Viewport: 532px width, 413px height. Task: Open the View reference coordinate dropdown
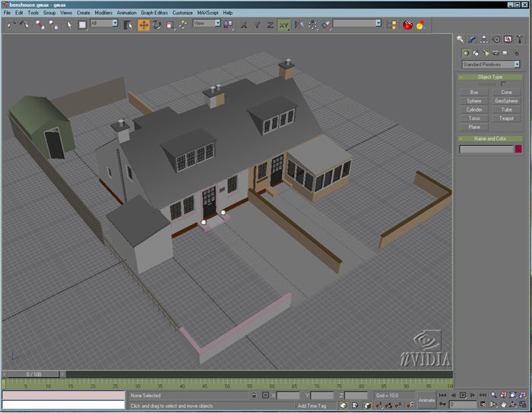pyautogui.click(x=206, y=24)
